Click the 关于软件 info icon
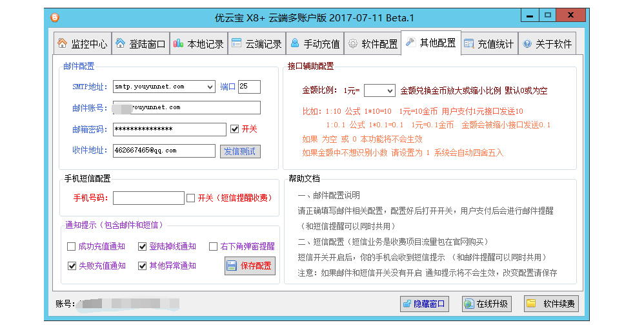Viewport: 644px width, 325px height. 527,44
